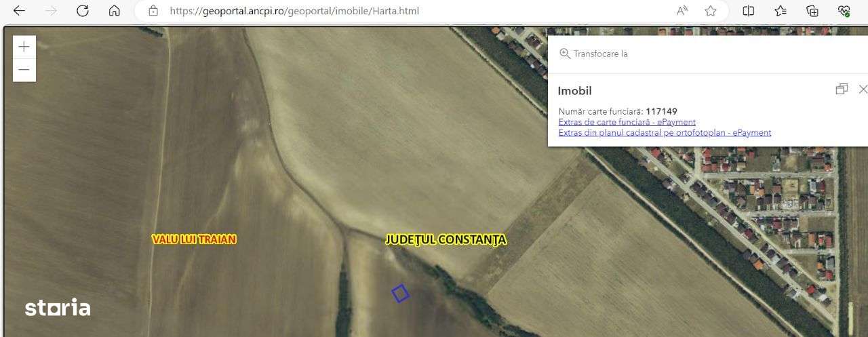This screenshot has width=868, height=337.
Task: Zoom in on the map
Action: [x=24, y=47]
